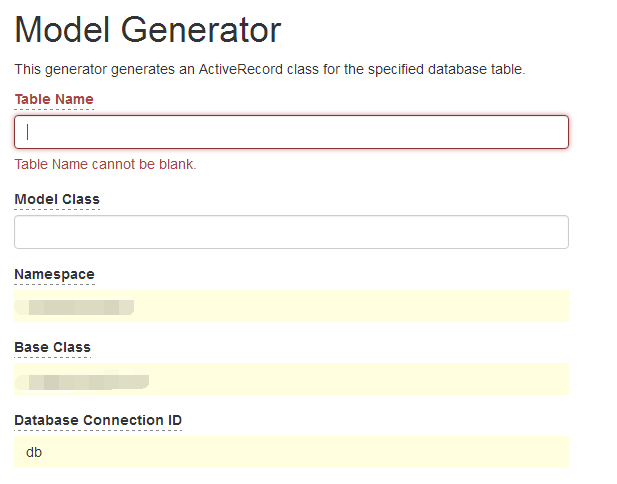Viewport: 617px width, 484px height.
Task: Click the generator description sentence
Action: click(269, 69)
